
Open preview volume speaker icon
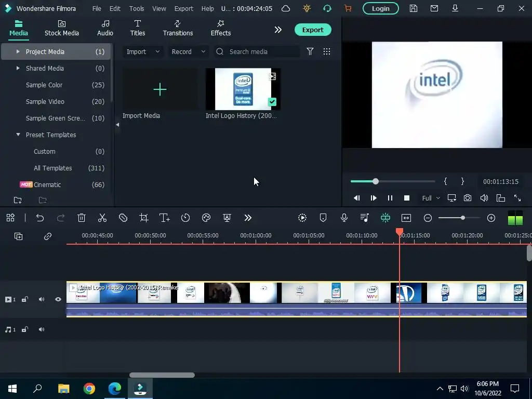click(x=484, y=198)
